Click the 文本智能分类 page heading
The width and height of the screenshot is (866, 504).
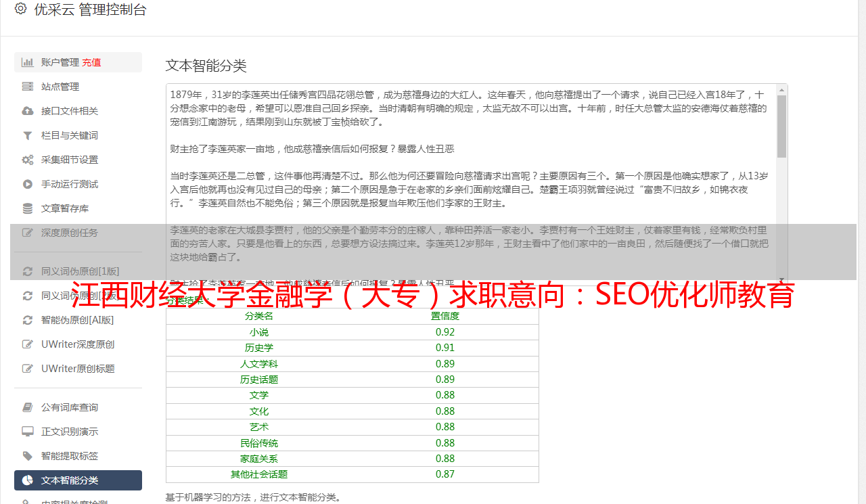pos(206,66)
